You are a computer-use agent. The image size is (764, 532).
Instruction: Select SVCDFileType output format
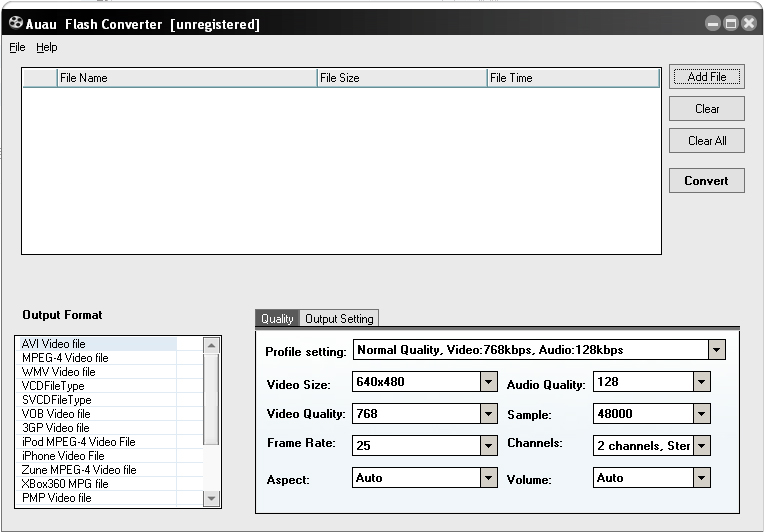tap(96, 400)
